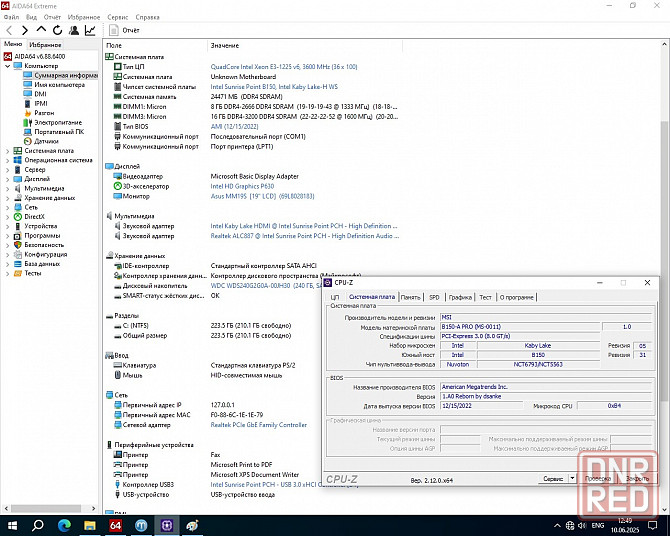Click the Поле column header

pyautogui.click(x=114, y=45)
